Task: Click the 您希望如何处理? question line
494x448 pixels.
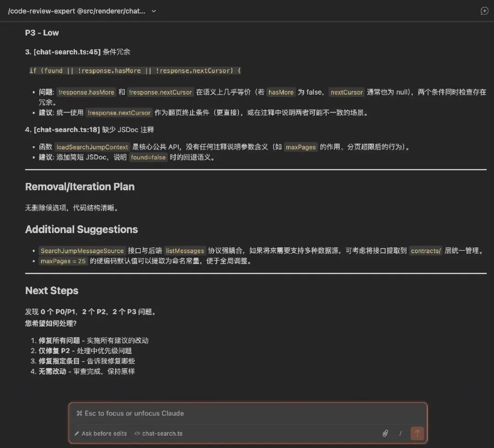Action: 51,323
